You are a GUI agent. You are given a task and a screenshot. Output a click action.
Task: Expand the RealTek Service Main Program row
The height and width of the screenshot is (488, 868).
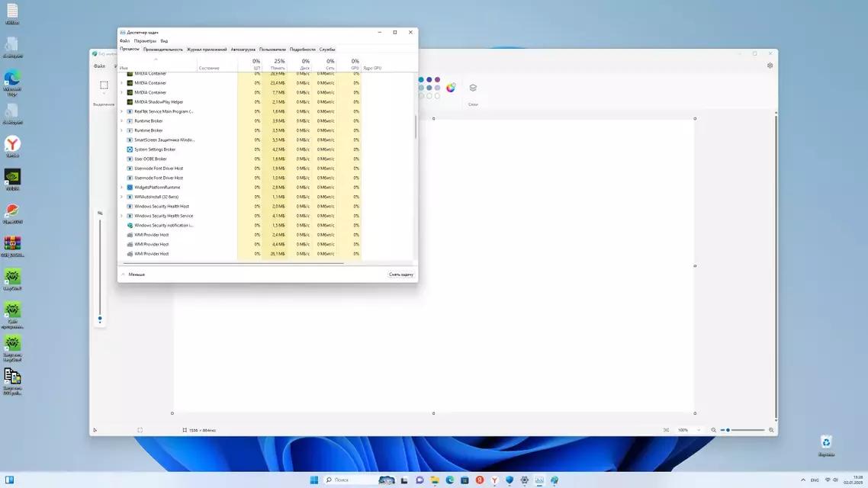[122, 111]
